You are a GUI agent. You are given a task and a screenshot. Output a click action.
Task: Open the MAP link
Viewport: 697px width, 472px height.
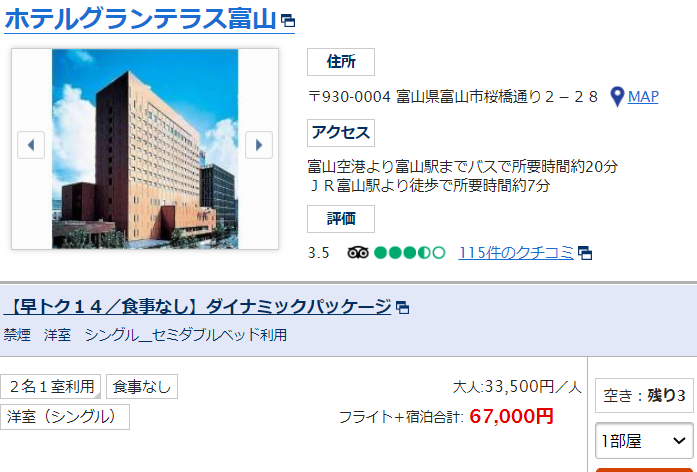click(643, 96)
